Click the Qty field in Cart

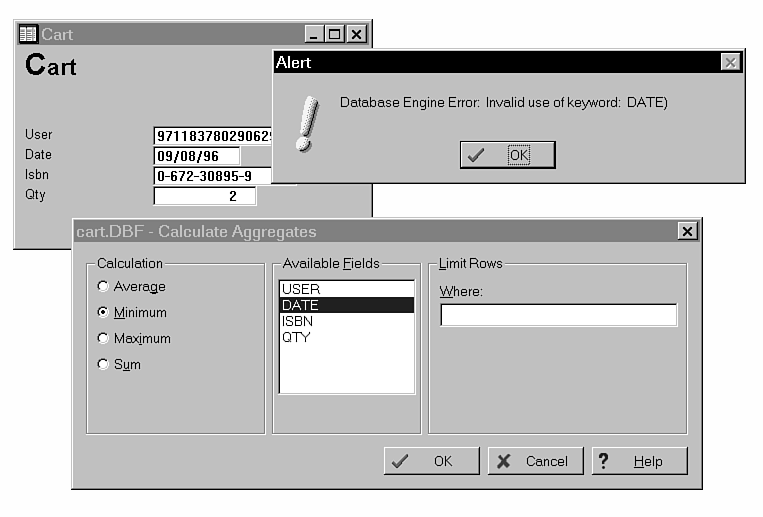[x=204, y=196]
